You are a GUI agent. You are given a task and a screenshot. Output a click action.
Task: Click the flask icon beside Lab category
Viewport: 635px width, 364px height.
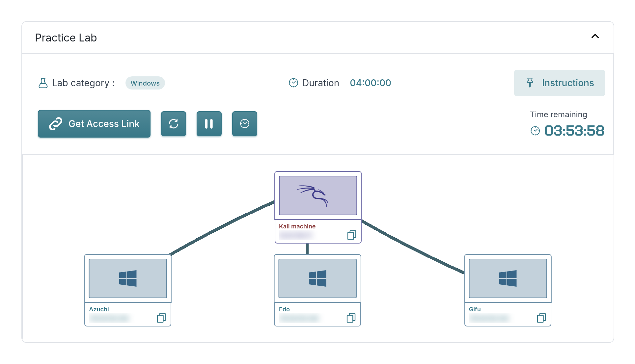click(x=43, y=83)
